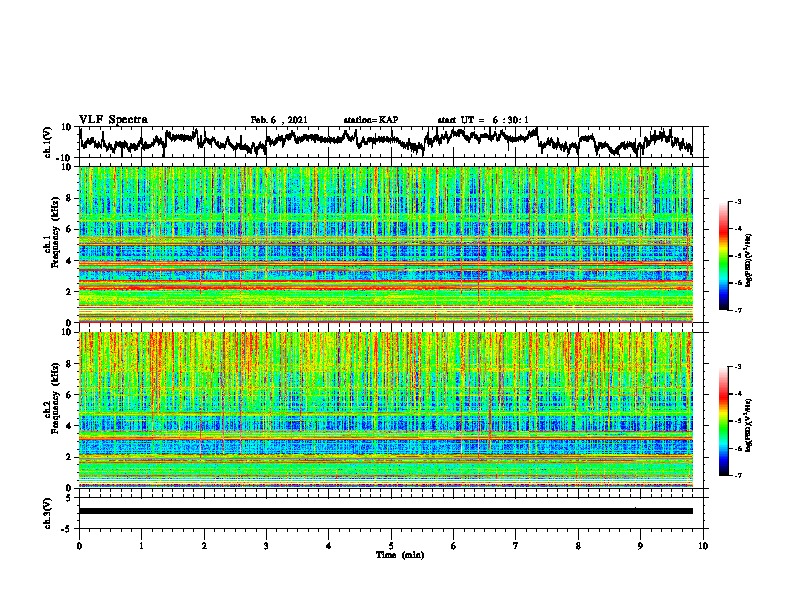Click the "5" tick on the time axis

coord(391,546)
